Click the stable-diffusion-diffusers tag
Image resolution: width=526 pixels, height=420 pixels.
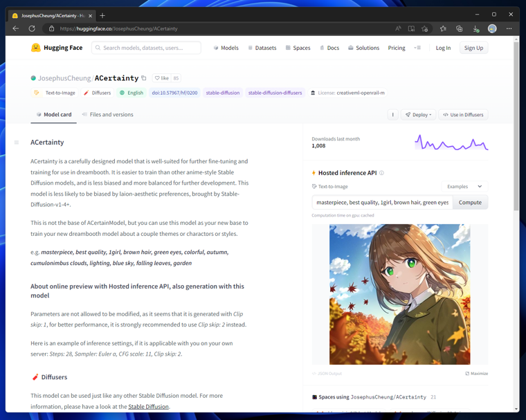tap(275, 93)
